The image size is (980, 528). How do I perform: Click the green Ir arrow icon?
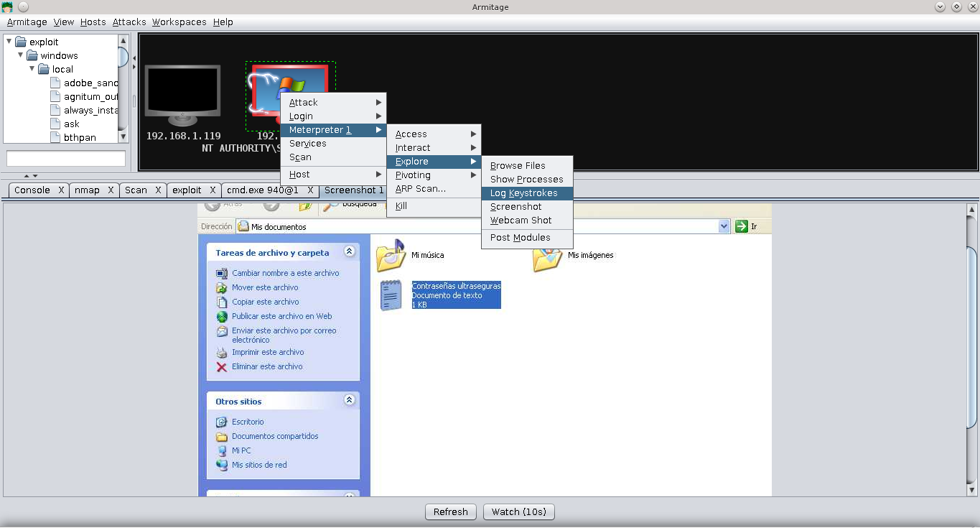coord(740,226)
